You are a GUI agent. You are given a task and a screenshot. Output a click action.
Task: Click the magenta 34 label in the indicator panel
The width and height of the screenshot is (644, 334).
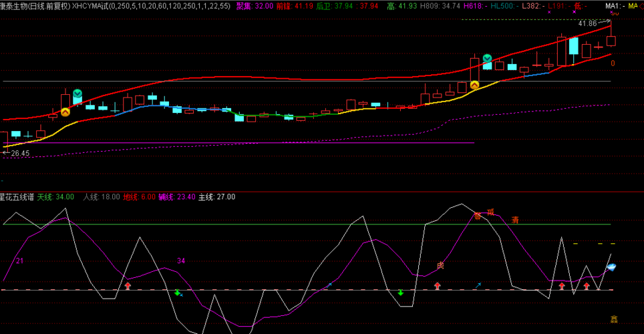click(181, 261)
